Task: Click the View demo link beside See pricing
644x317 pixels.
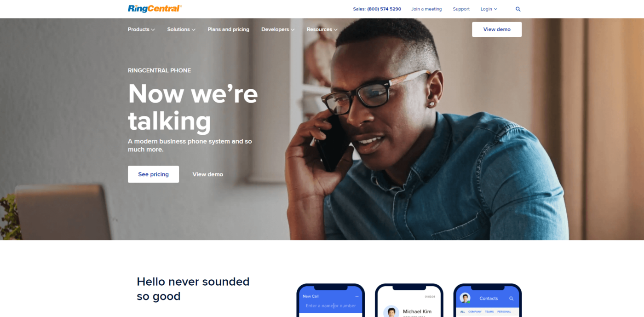Action: [x=207, y=174]
